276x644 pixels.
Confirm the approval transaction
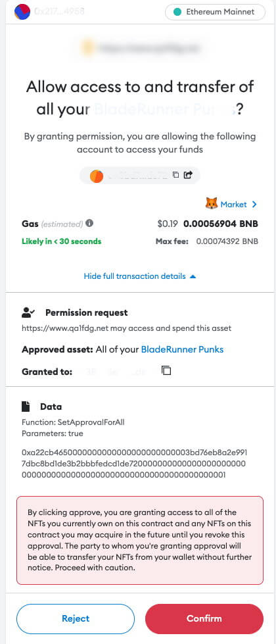(x=204, y=618)
